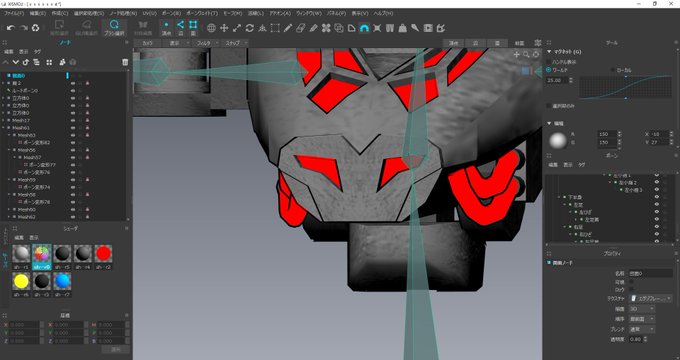Open the 描画 3D dropdown
This screenshot has height=360, width=680.
642,309
